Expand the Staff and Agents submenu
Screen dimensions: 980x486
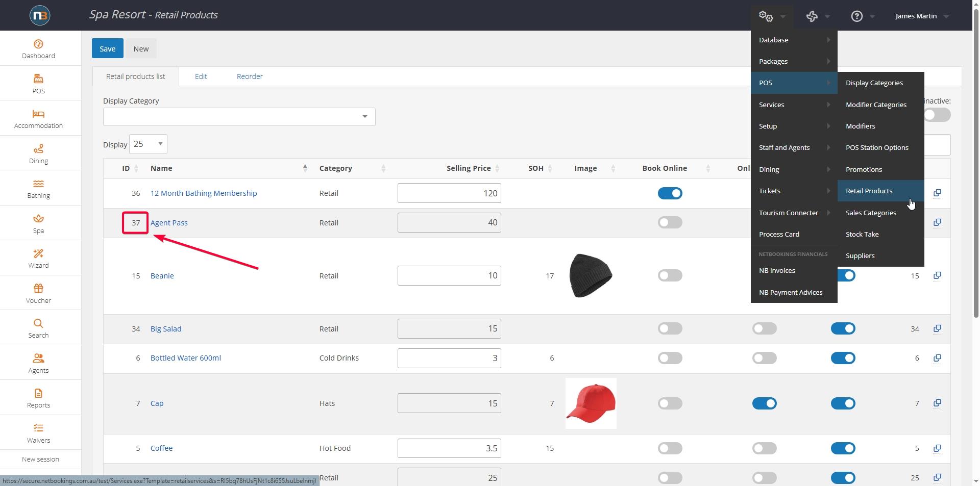click(794, 147)
